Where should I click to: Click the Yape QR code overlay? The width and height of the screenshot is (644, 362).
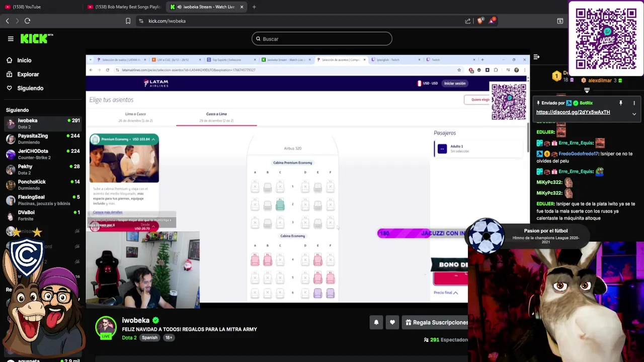pyautogui.click(x=606, y=39)
